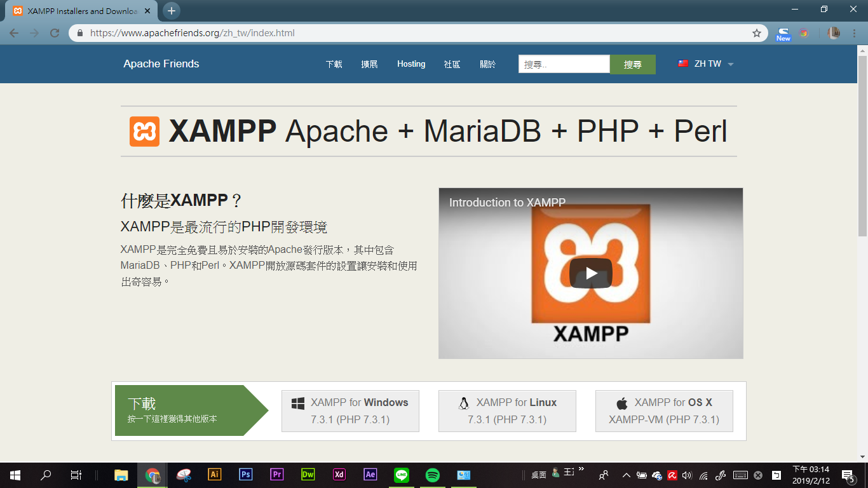Open the Chrome-logo colored extension icon
Image resolution: width=868 pixels, height=488 pixels.
point(804,33)
